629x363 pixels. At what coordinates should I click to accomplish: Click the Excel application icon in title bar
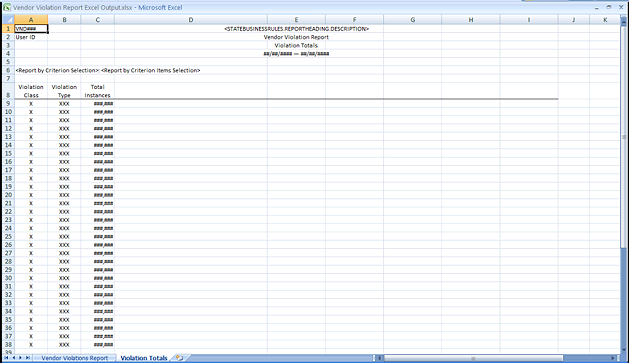7,7
